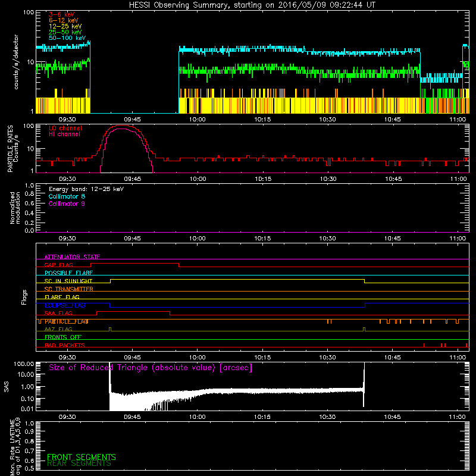Click the Normalized modulation axis label
Screen dimensions: 476x476
click(15, 208)
